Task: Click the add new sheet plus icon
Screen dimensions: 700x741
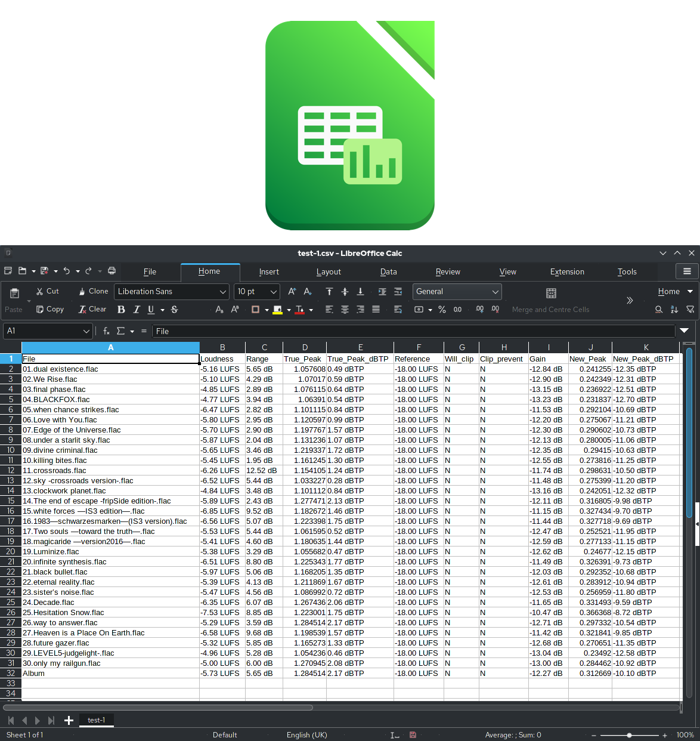Action: (69, 721)
